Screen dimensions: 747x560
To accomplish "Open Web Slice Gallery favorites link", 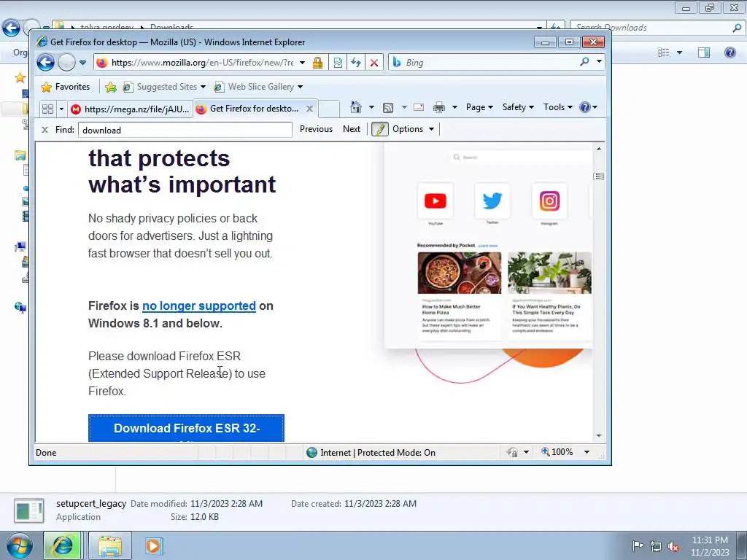I will click(258, 87).
